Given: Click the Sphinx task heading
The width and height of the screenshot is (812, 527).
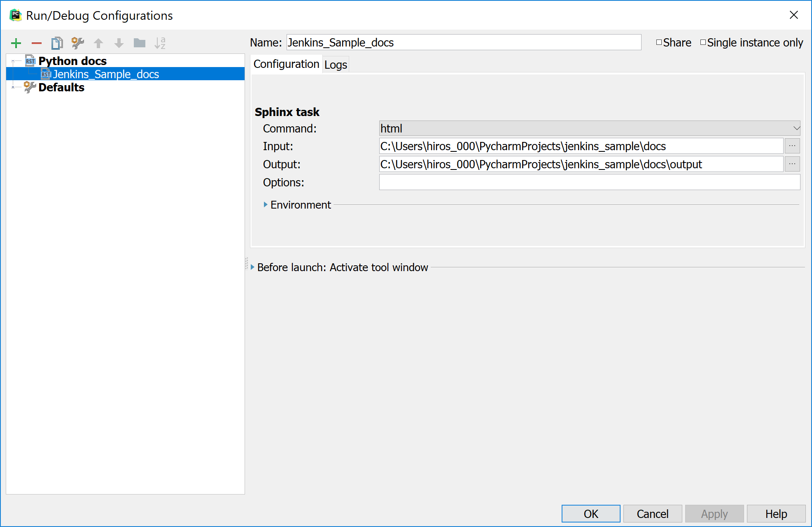Looking at the screenshot, I should point(287,112).
